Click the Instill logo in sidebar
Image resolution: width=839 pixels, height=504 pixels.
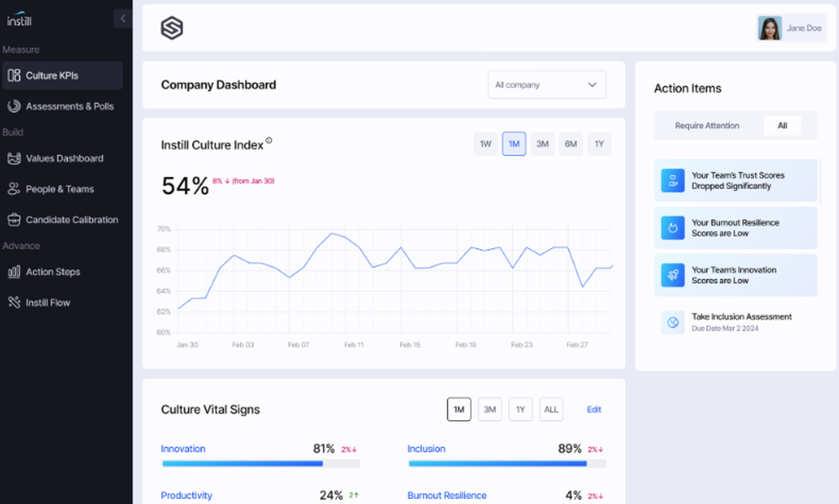point(19,19)
